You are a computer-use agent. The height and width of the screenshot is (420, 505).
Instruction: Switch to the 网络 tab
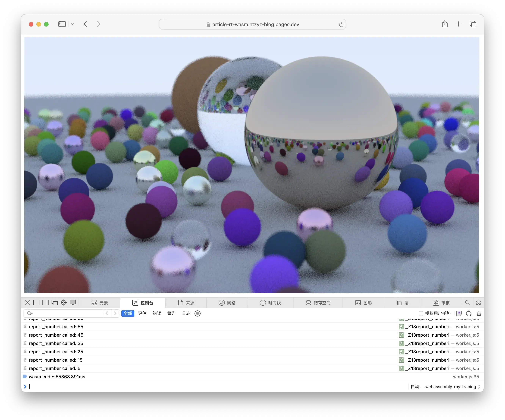[227, 302]
